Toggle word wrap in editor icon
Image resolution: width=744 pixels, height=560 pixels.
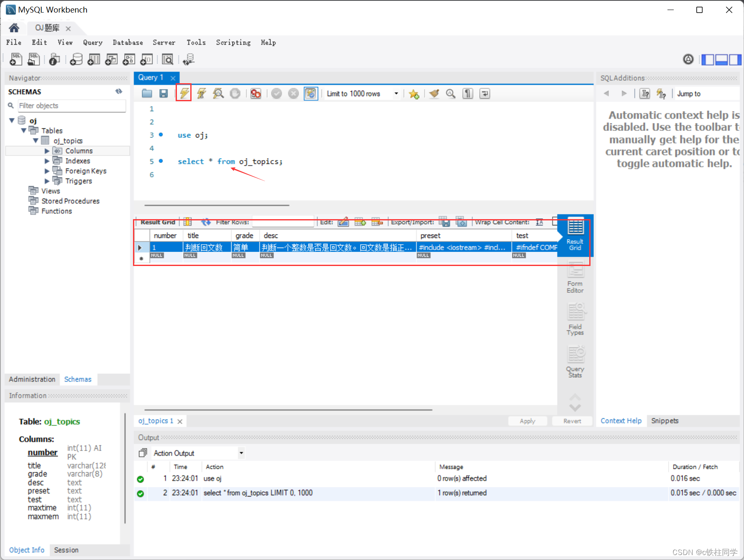pyautogui.click(x=484, y=93)
